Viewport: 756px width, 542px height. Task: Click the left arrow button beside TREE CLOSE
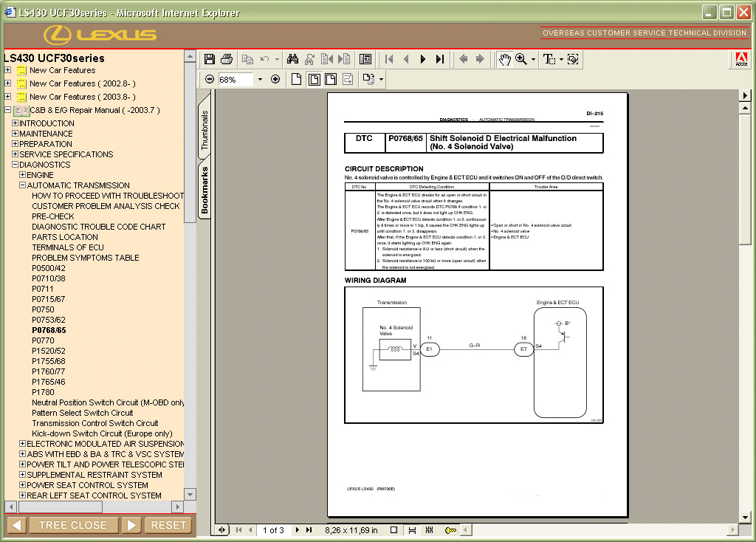pos(16,525)
